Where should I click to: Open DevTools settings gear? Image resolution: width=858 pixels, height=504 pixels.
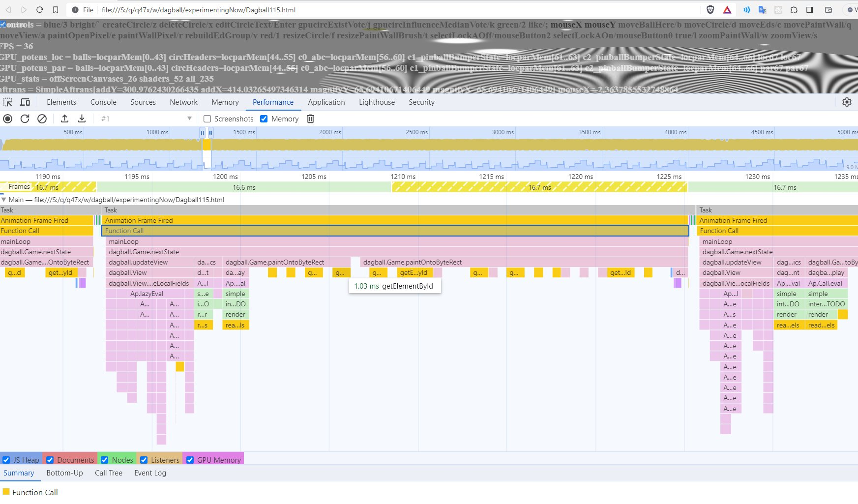click(x=847, y=102)
